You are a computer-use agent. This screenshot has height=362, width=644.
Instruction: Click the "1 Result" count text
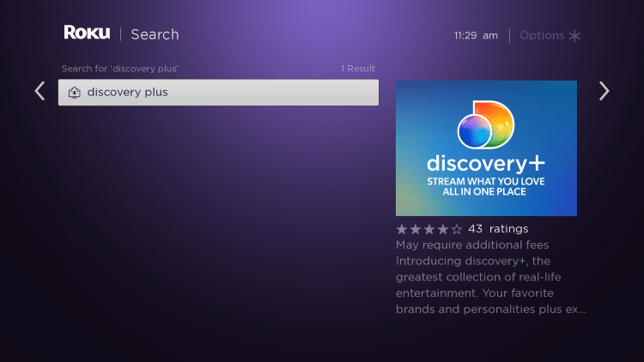pos(358,69)
